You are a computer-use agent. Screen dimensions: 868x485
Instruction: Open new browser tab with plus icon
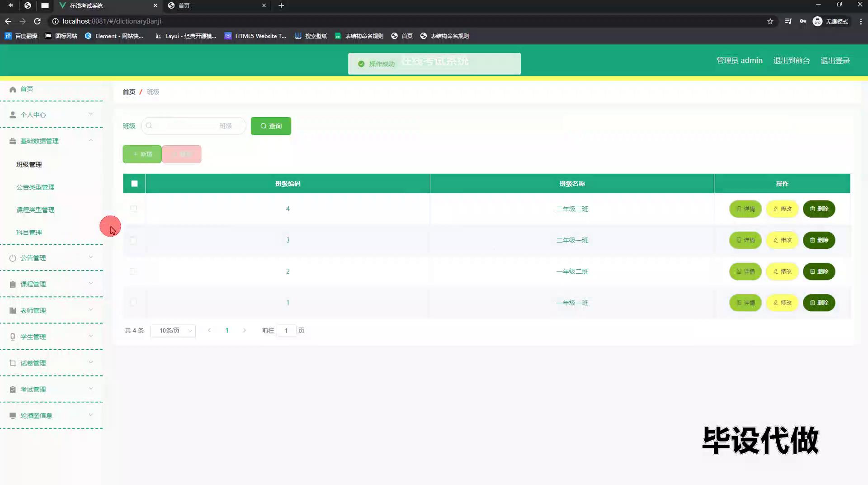[x=281, y=5]
